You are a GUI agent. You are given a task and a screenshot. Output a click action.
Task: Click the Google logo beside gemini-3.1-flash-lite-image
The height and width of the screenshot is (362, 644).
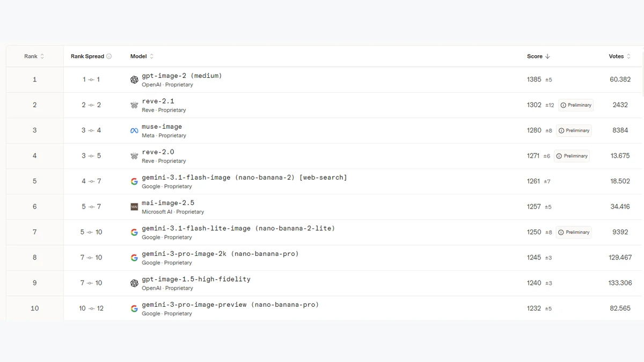coord(134,232)
